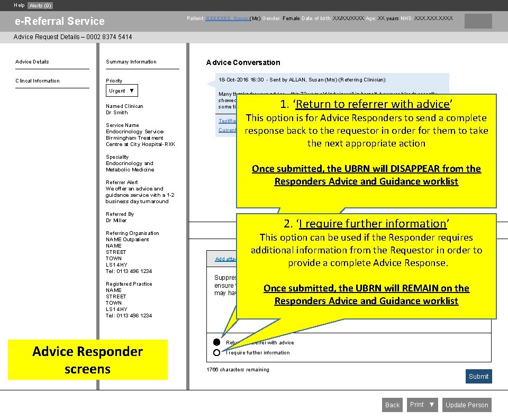The height and width of the screenshot is (420, 508).
Task: Click 'Endocrinology and Metabolic Medicine' speciality text
Action: (130, 167)
